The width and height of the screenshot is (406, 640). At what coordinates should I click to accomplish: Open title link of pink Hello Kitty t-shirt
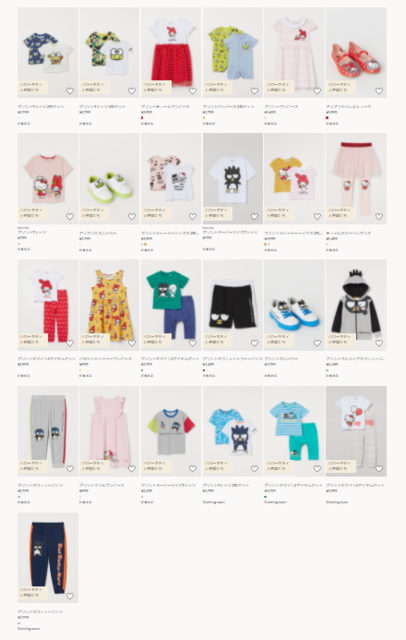[32, 232]
